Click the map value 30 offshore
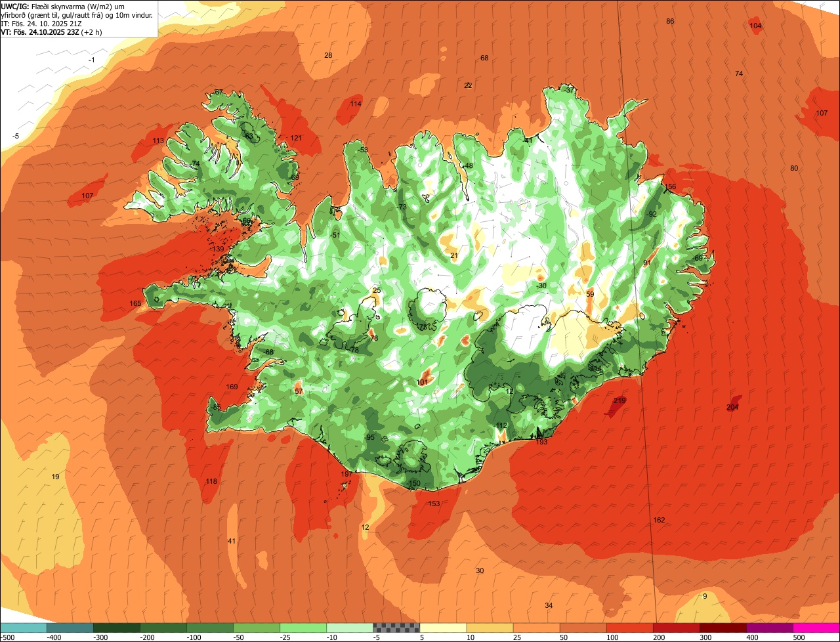840x642 pixels. pos(480,570)
